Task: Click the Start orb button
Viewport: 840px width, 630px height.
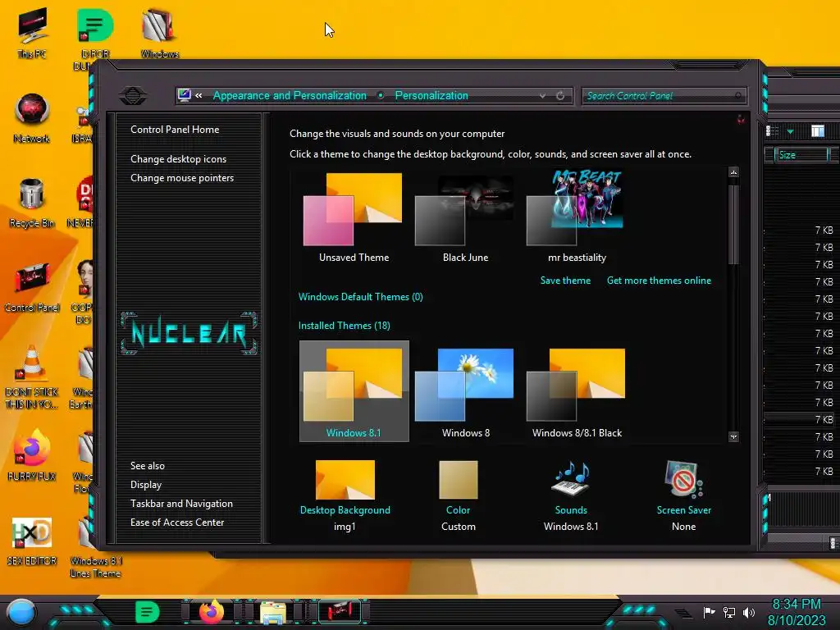Action: pos(21,612)
